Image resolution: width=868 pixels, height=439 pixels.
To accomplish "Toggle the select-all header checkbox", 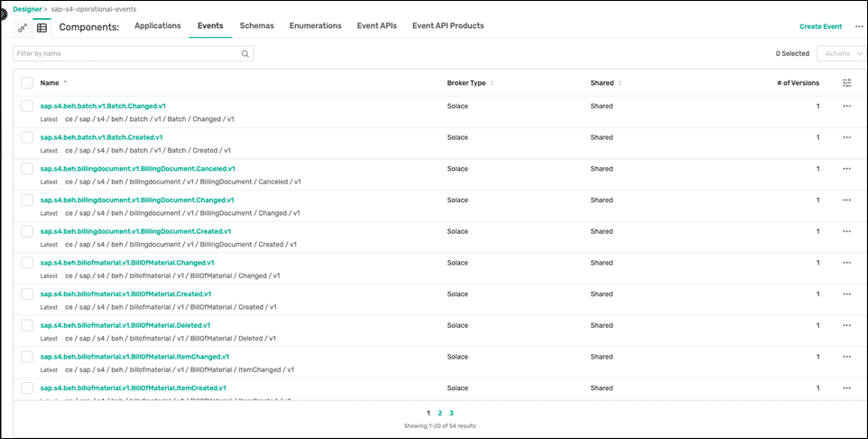I will pos(27,83).
